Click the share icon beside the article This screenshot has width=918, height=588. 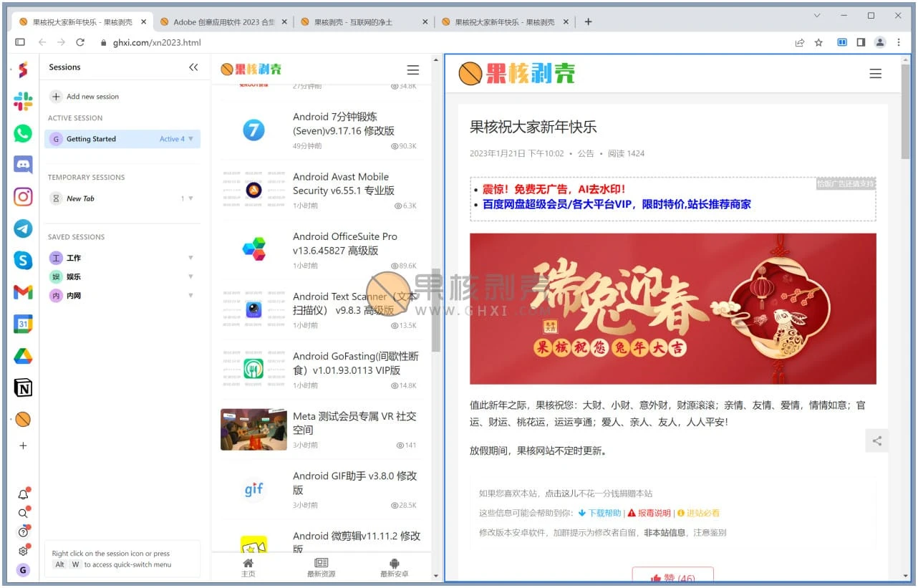pyautogui.click(x=876, y=440)
